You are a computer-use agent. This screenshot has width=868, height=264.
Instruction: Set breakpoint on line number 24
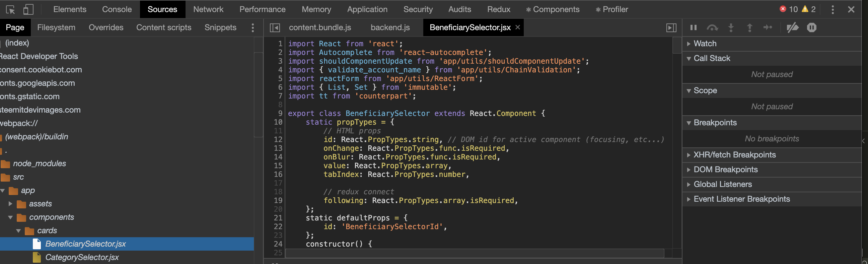[x=278, y=244]
